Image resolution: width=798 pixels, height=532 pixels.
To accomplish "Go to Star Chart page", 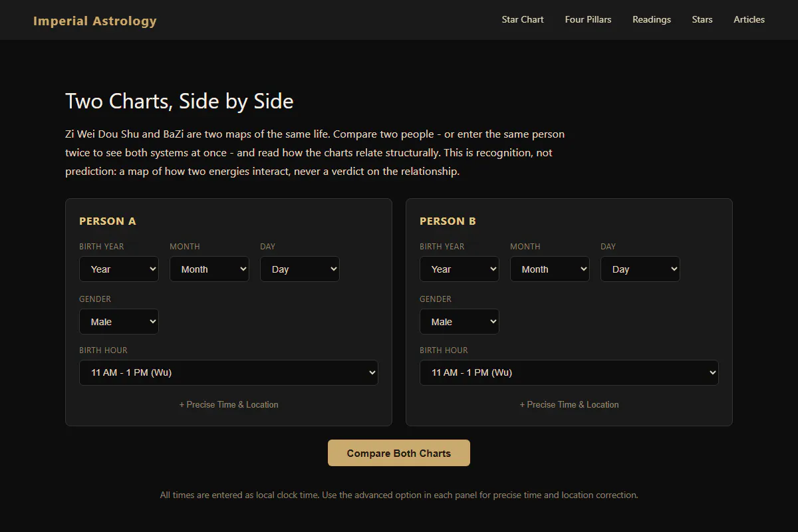I will pos(523,19).
